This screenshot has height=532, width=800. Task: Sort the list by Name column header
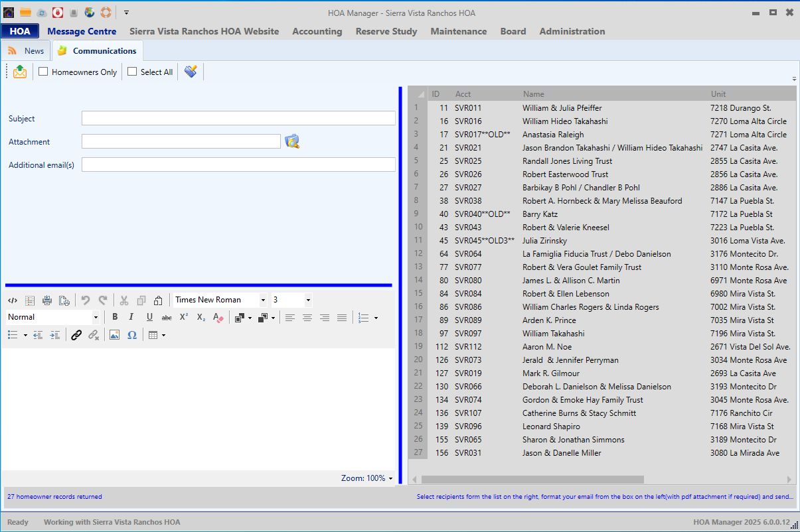tap(533, 94)
